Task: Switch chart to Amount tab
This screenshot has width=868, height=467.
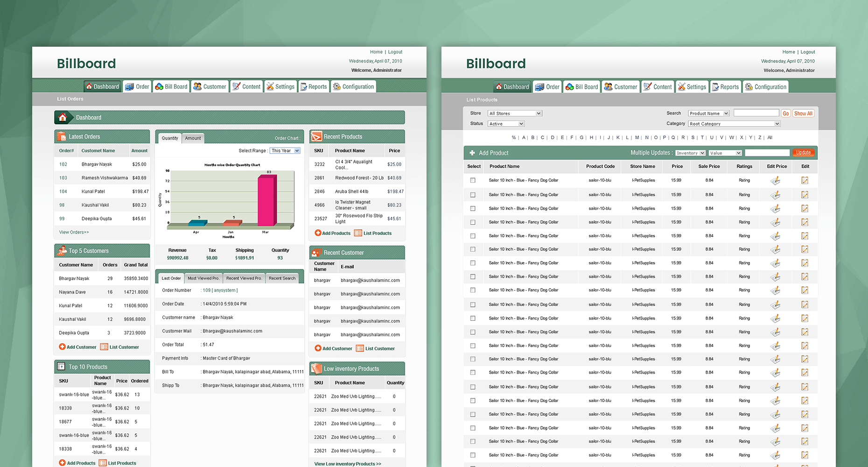Action: coord(193,138)
